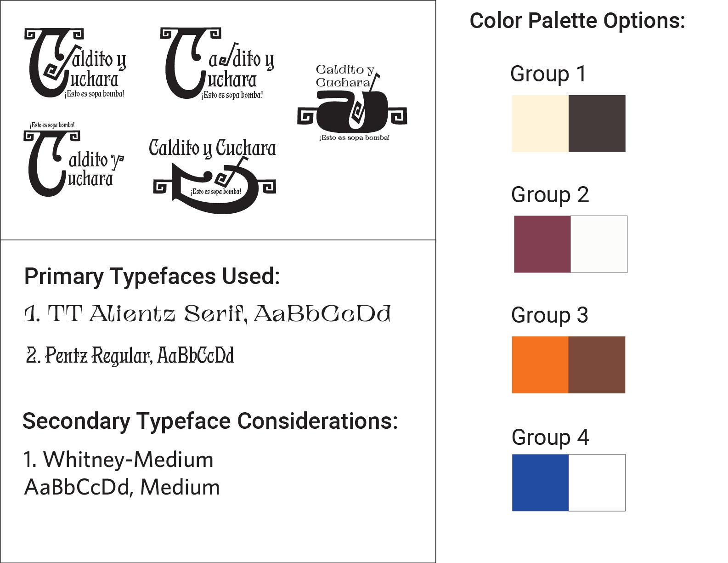Select the maroon swatch in Group 2
Viewport: 728px width, 563px height.
(x=542, y=244)
